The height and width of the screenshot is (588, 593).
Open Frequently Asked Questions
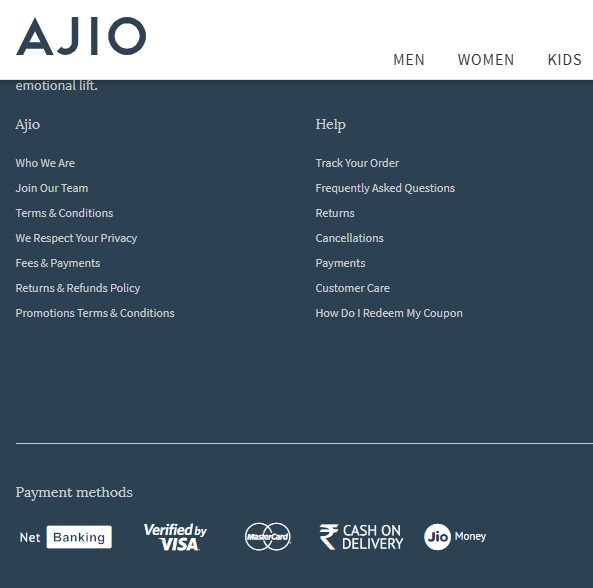385,188
